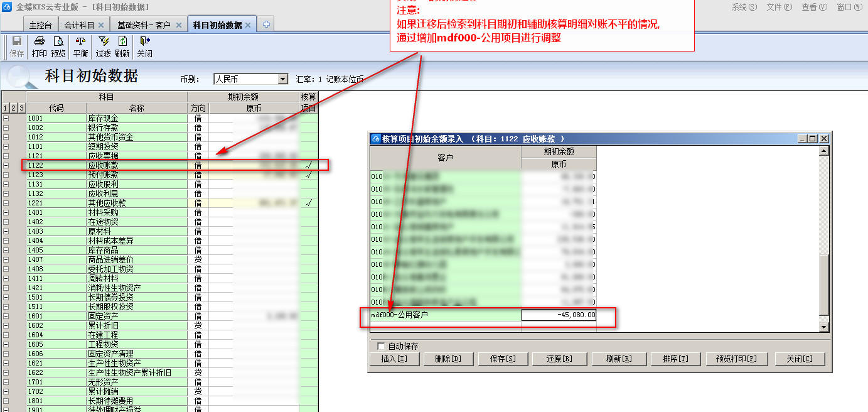The height and width of the screenshot is (412, 868).
Task: Click the 打印 (Print) toolbar icon
Action: click(39, 46)
